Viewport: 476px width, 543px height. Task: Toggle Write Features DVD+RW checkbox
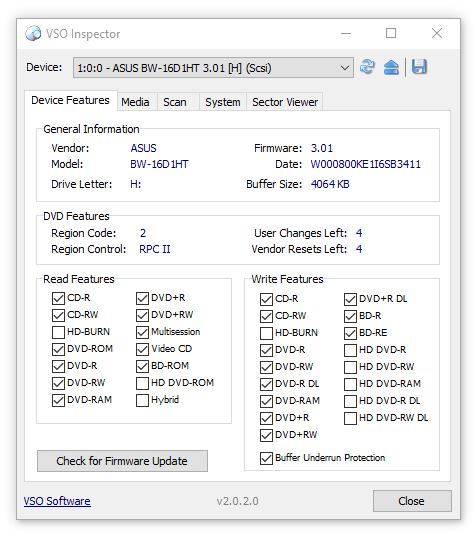(266, 435)
